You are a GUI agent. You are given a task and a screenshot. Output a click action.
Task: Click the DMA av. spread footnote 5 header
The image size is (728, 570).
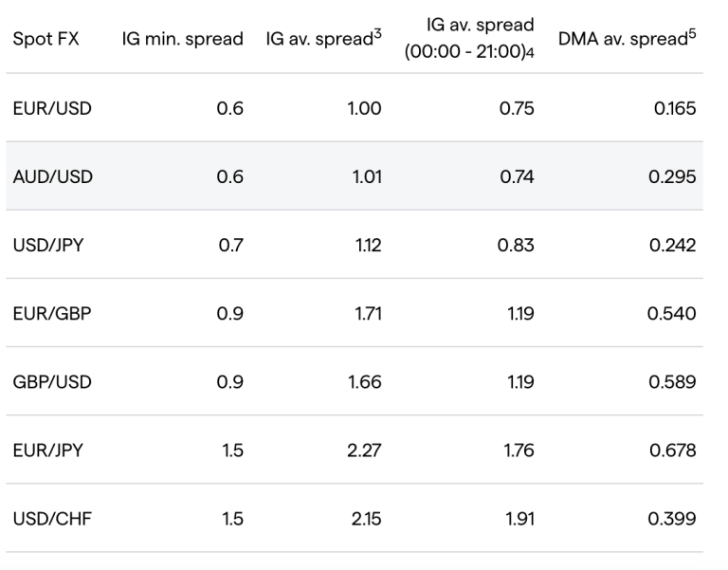click(628, 40)
